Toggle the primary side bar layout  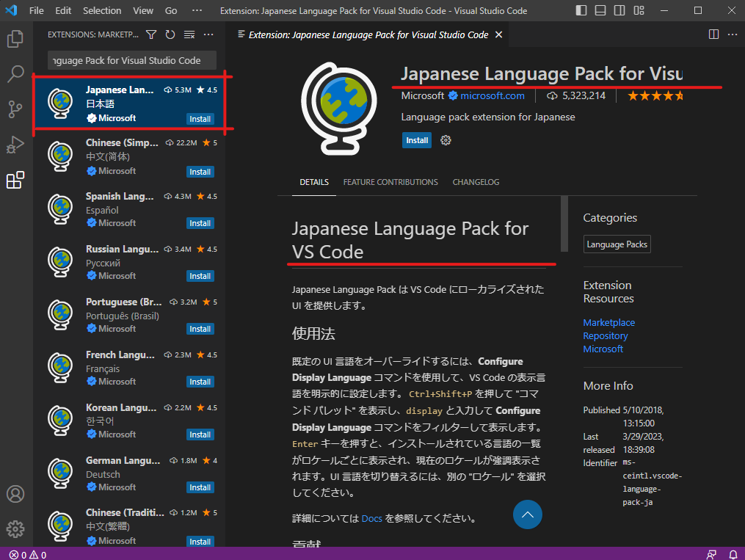[x=581, y=11]
